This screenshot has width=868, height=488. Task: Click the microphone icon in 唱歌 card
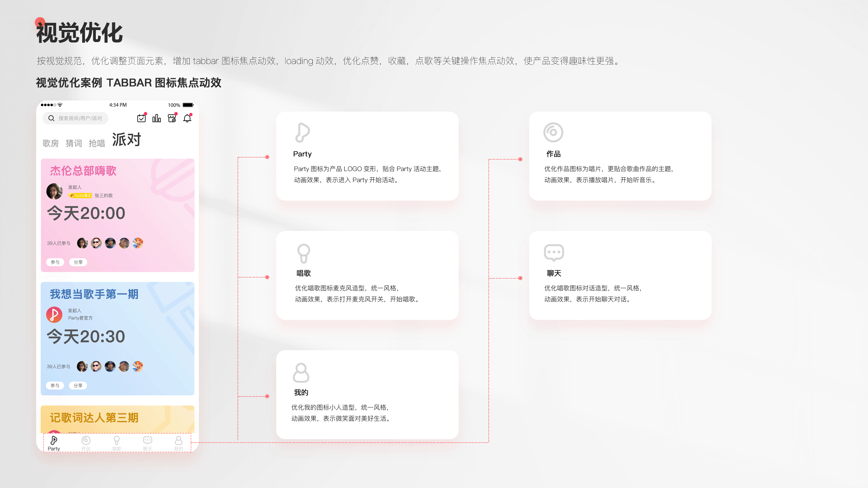click(304, 253)
